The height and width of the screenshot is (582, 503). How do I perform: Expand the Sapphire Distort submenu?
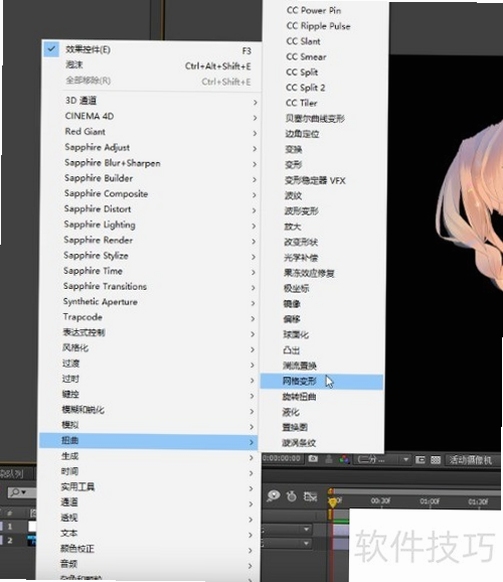pos(161,209)
